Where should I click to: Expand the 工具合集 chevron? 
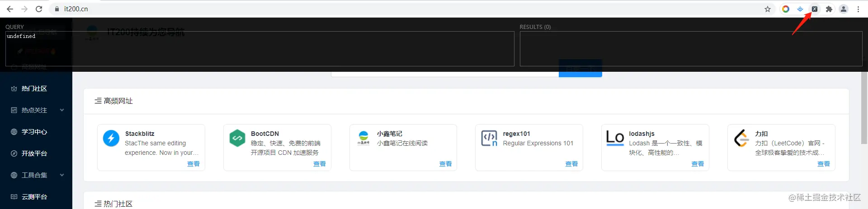(x=62, y=175)
